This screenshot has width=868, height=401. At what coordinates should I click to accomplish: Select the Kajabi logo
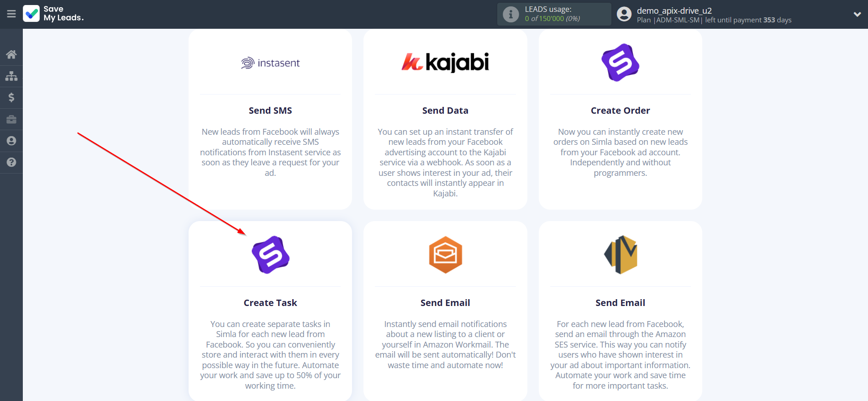tap(445, 63)
